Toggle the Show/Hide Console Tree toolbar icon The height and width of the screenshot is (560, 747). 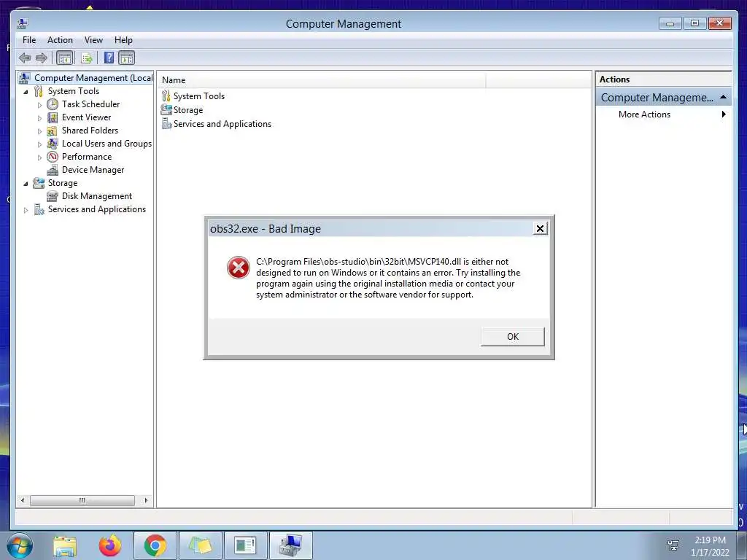pyautogui.click(x=64, y=58)
